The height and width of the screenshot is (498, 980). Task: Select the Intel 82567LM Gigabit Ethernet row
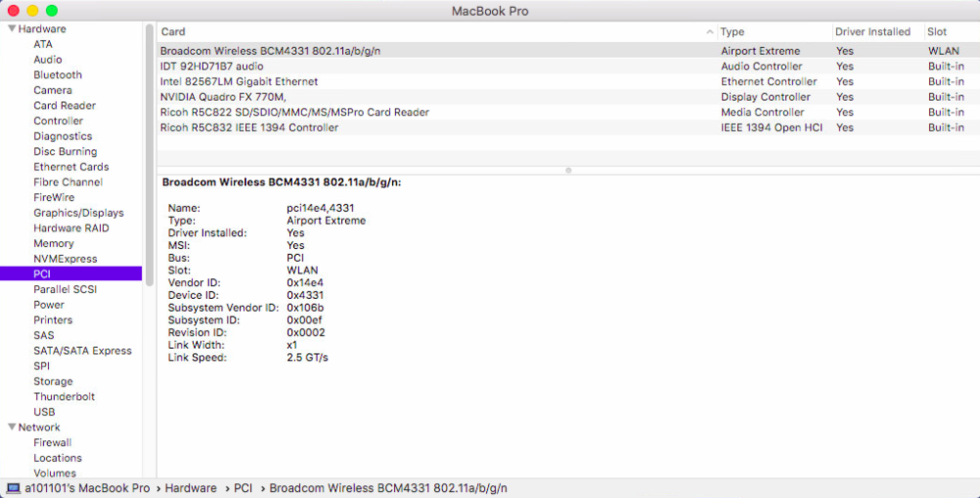568,81
